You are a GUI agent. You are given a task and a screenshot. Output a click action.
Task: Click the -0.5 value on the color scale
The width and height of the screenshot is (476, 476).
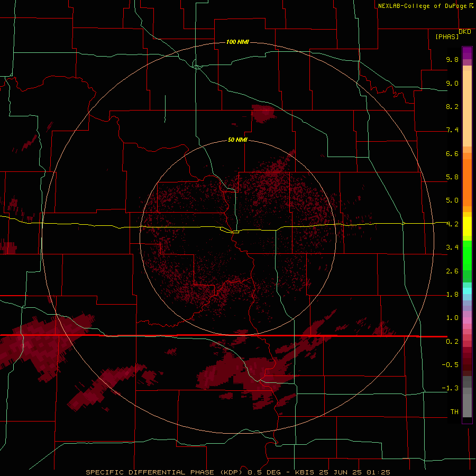pyautogui.click(x=450, y=365)
